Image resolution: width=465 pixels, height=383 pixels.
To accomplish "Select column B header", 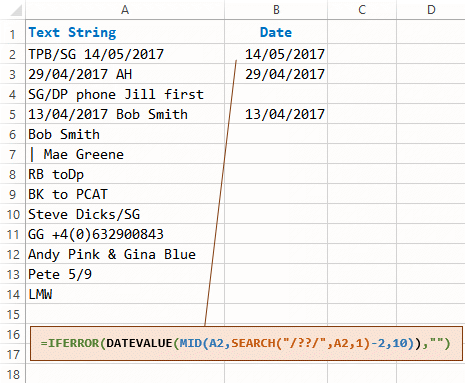I will click(x=276, y=10).
